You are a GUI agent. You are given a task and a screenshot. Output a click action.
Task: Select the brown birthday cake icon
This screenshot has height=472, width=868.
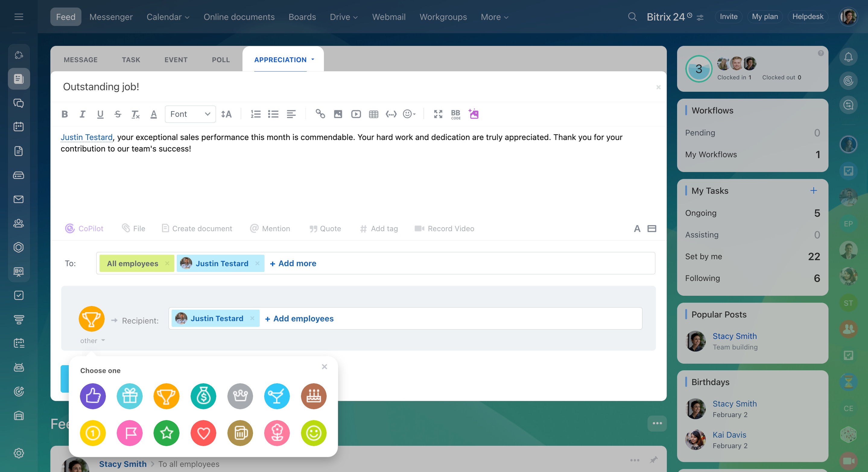[313, 396]
